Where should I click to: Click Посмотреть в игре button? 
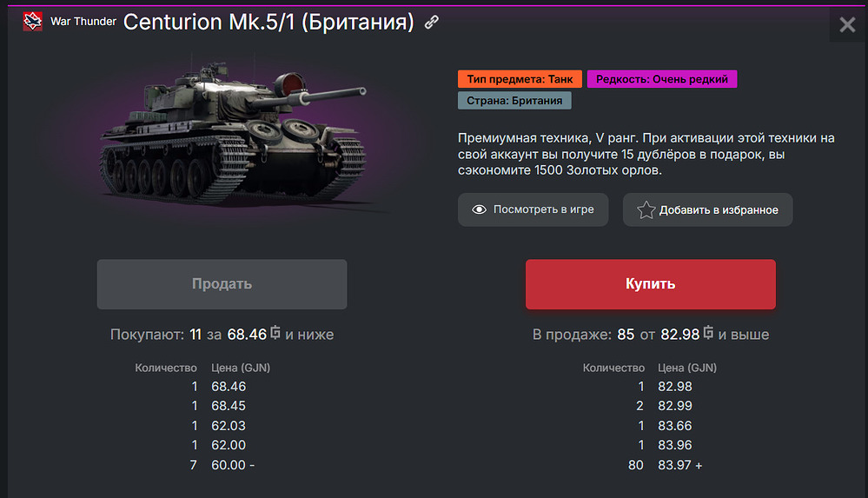[533, 209]
